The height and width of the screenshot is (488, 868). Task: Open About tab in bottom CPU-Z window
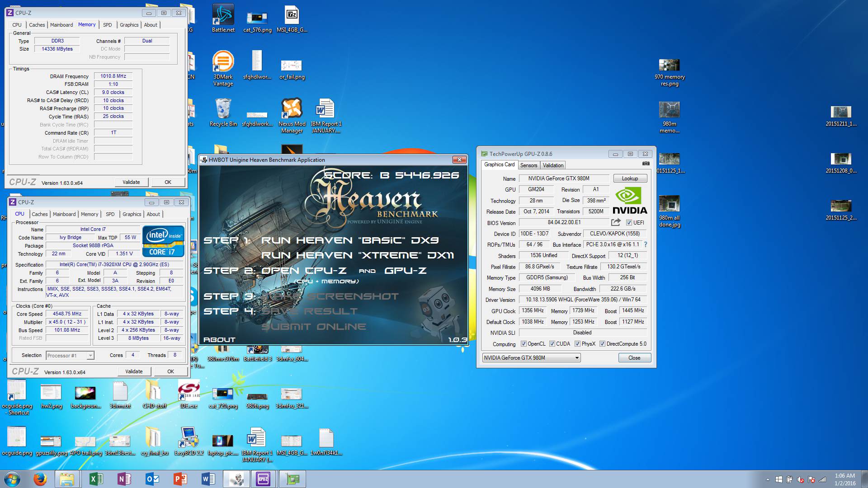(153, 214)
